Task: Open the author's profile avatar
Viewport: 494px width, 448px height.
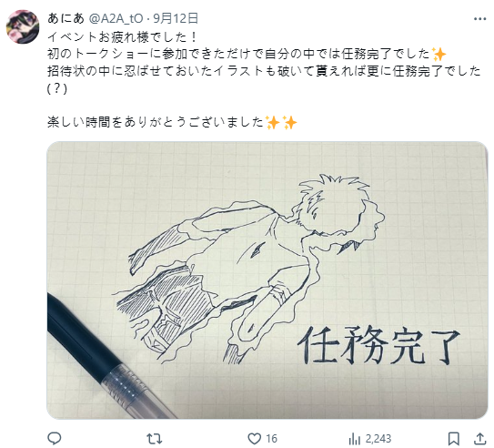Action: tap(23, 26)
